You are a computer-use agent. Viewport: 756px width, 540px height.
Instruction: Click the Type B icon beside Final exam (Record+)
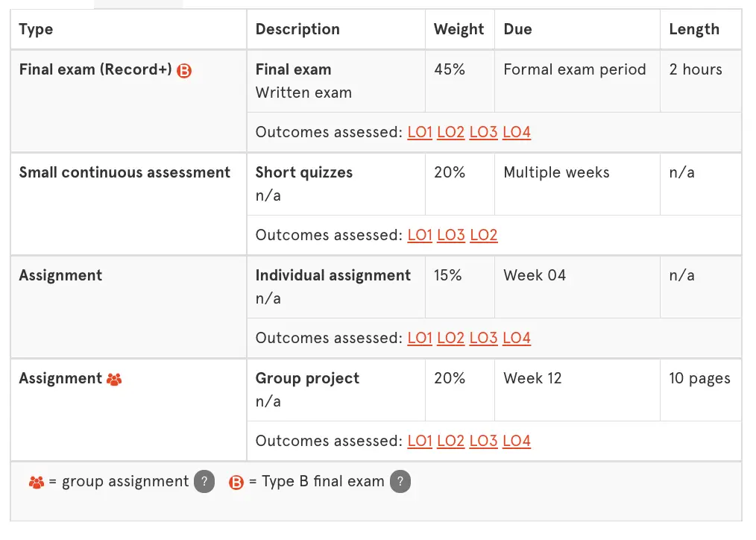pos(184,71)
